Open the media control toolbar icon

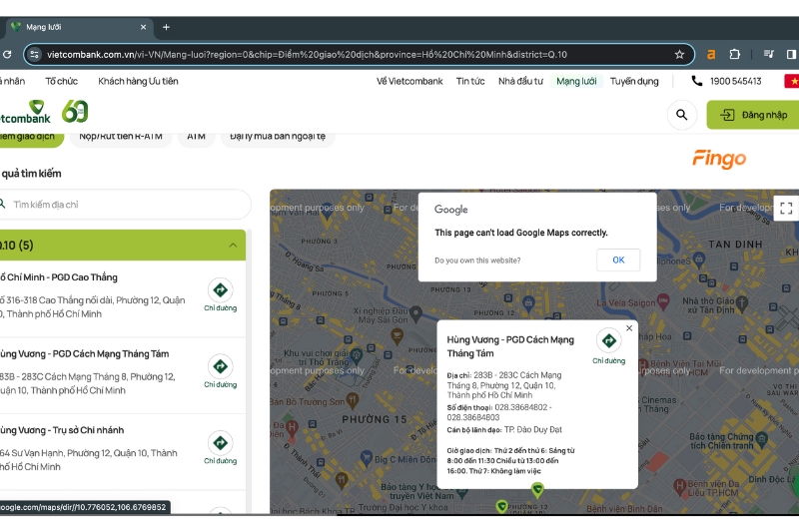pos(768,54)
